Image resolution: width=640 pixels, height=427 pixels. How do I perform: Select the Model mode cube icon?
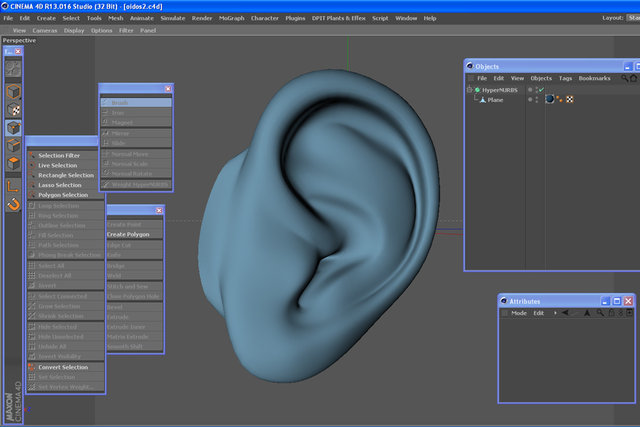coord(13,91)
